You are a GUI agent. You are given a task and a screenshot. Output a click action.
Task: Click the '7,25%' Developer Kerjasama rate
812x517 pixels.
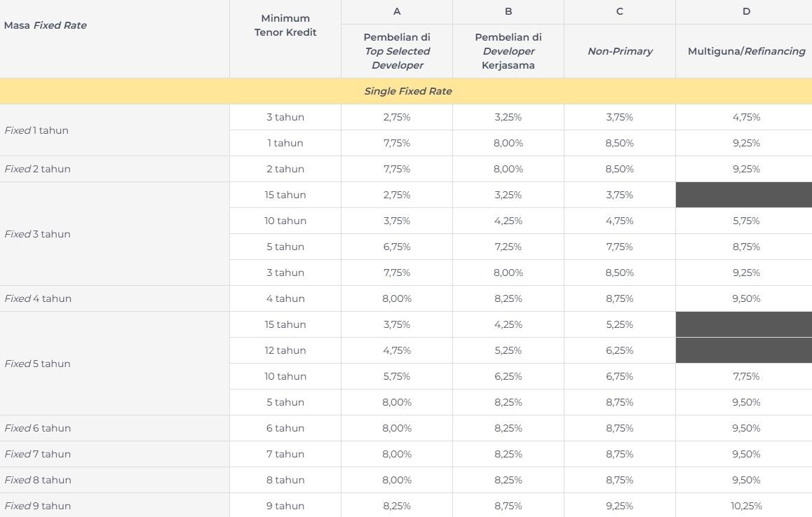point(508,247)
